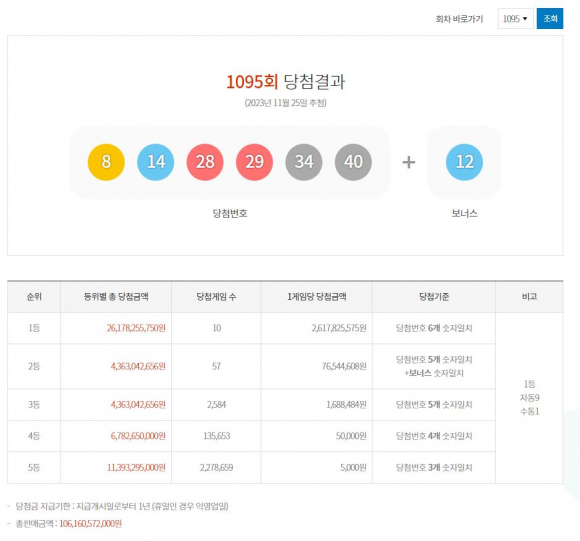Select the blue bonus ball 12

tap(464, 162)
